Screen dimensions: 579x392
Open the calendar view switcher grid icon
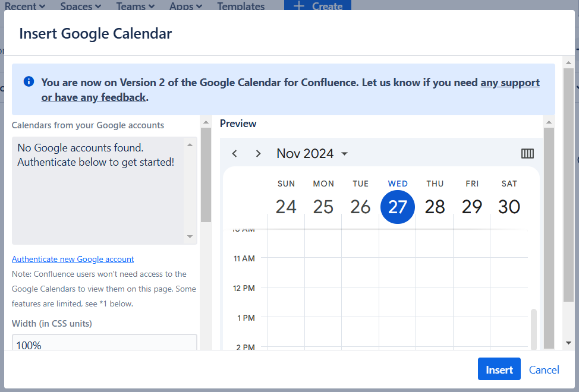pos(527,153)
